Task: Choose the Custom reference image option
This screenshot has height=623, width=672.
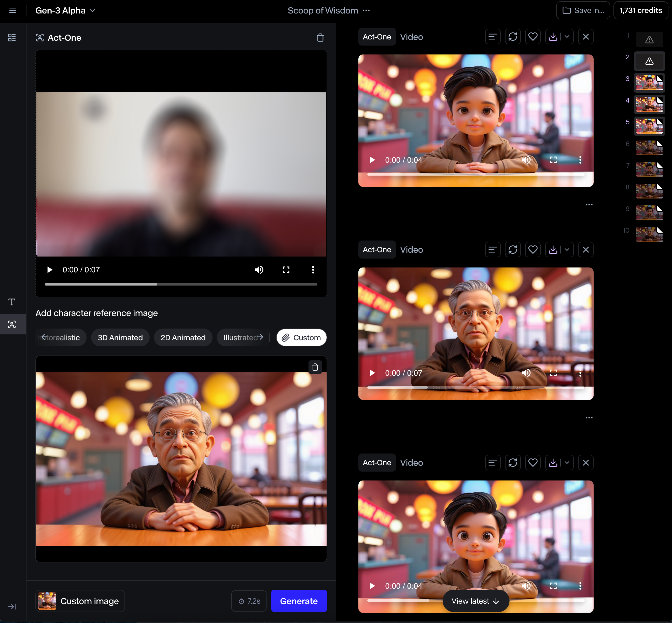Action: [301, 337]
